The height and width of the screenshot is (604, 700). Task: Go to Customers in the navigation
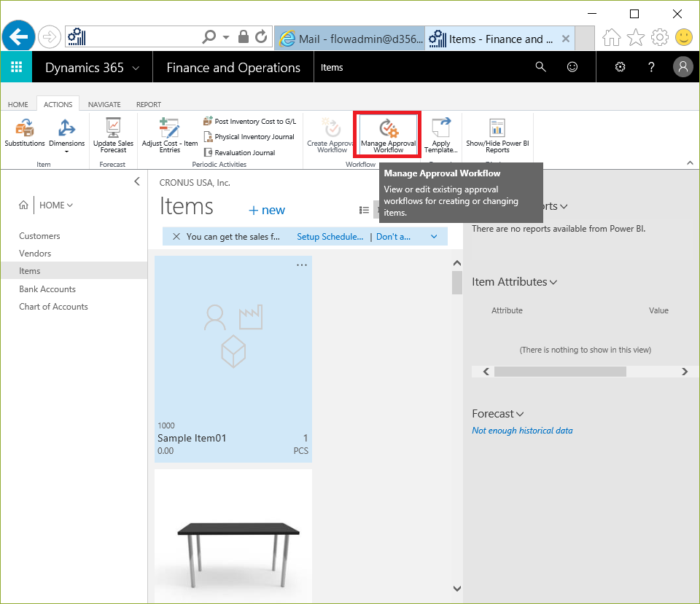coord(39,236)
